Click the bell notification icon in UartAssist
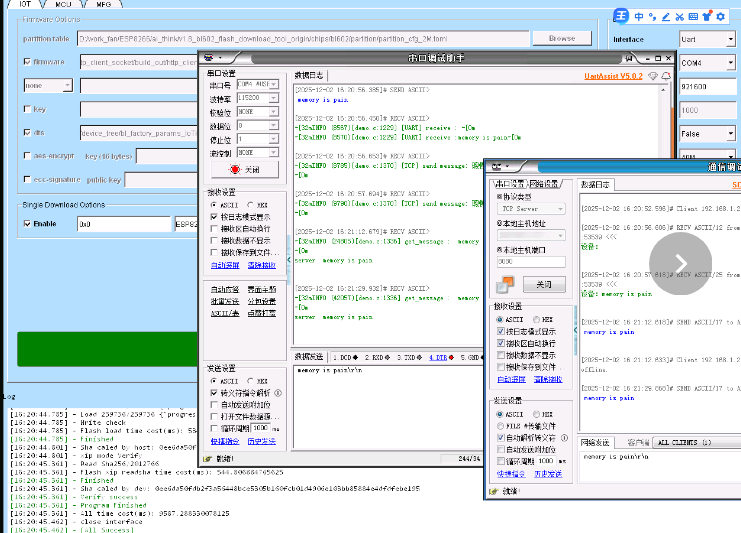741x533 pixels. point(667,76)
